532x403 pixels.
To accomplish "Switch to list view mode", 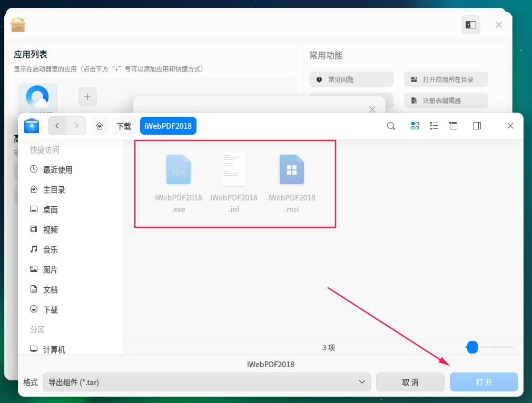I will click(434, 126).
